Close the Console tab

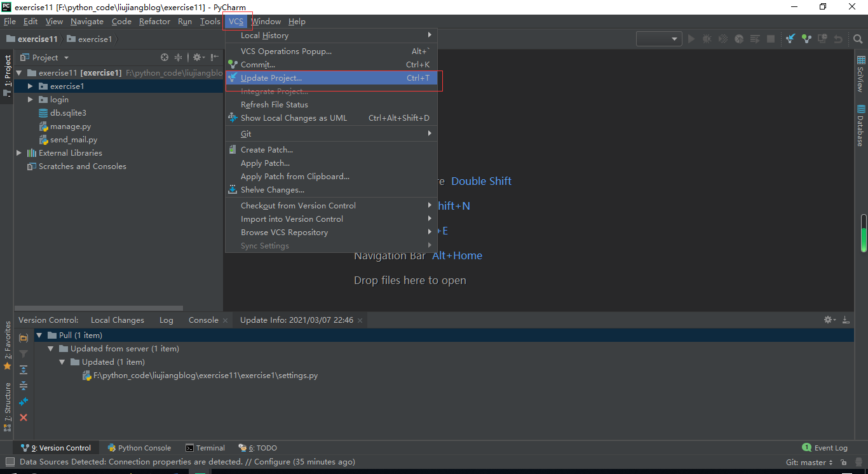click(224, 320)
